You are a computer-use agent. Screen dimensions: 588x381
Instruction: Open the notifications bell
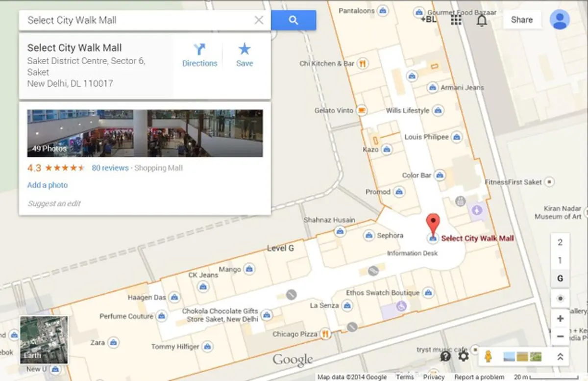click(482, 20)
